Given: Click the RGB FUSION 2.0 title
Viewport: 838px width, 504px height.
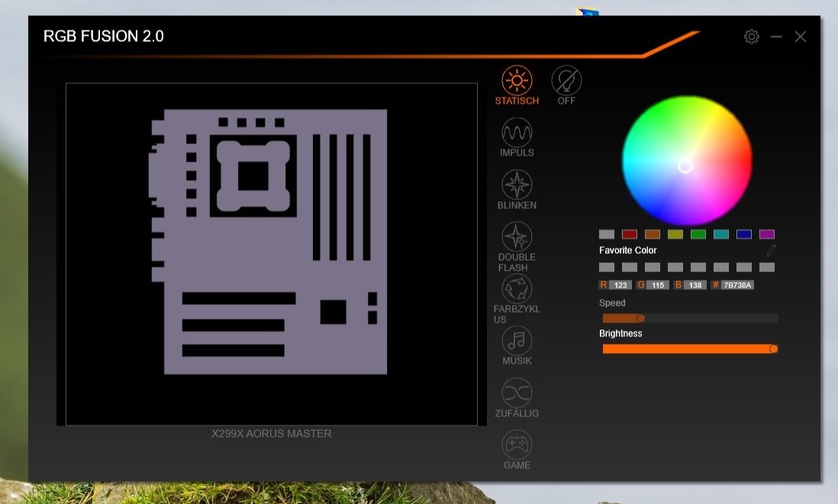Looking at the screenshot, I should tap(104, 37).
